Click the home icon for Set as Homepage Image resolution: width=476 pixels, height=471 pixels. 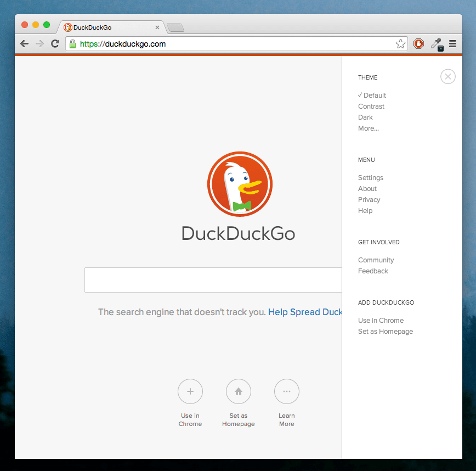click(239, 391)
